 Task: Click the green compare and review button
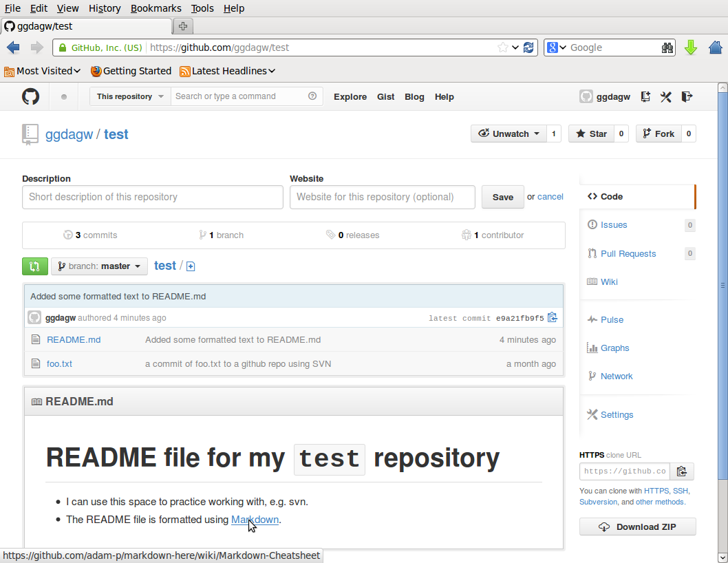[x=35, y=266]
